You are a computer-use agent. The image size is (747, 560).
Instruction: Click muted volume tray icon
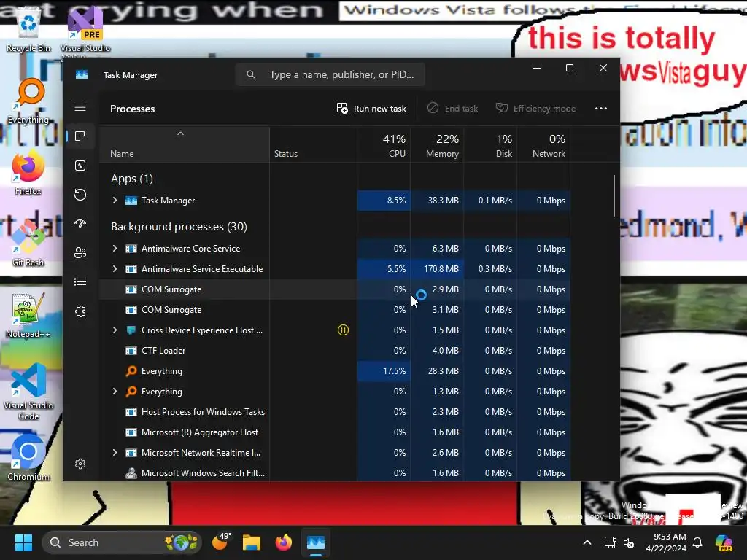pos(629,542)
